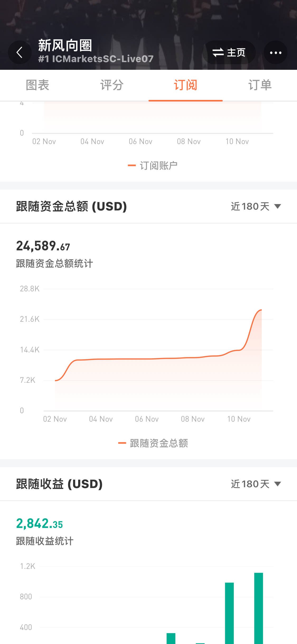Toggle the 订阅账户 chart legend
This screenshot has width=297, height=644.
(x=153, y=166)
